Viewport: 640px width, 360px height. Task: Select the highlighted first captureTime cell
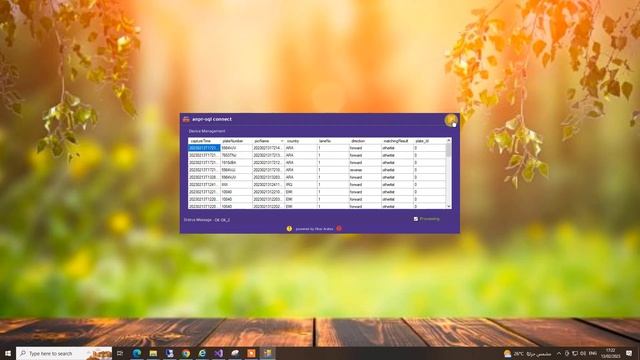[204, 148]
